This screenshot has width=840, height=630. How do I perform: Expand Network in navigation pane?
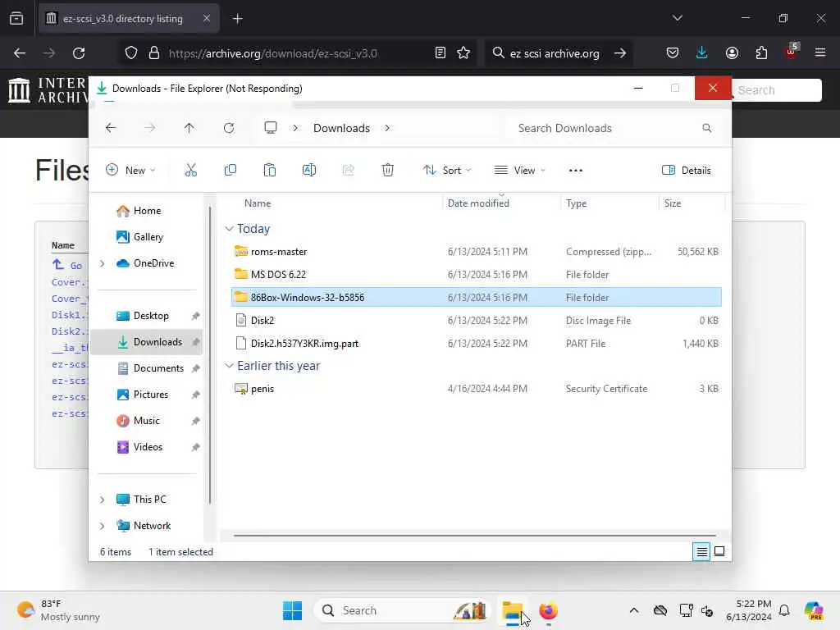(103, 526)
